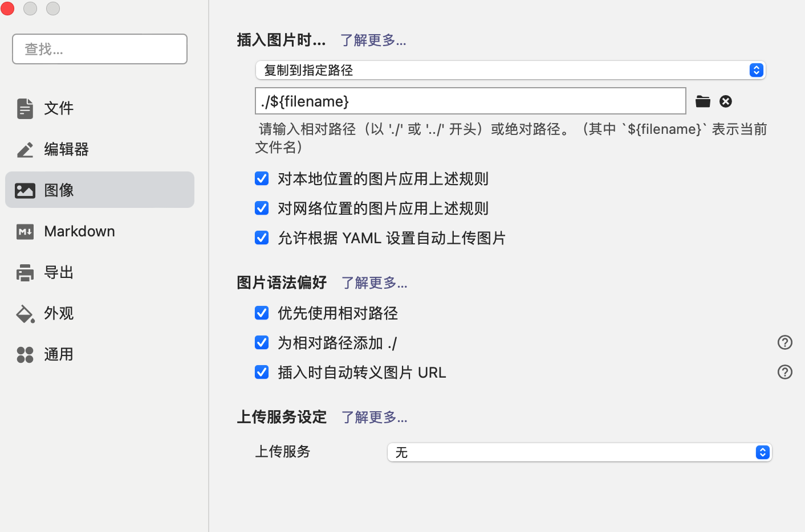Toggle 优先使用相对路径 checkbox
The image size is (805, 532).
point(262,313)
